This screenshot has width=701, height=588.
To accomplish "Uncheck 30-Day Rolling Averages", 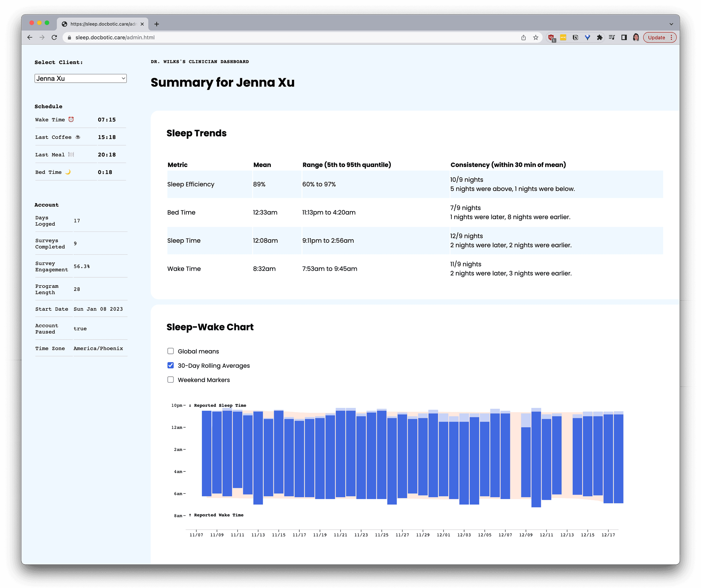I will (x=171, y=365).
